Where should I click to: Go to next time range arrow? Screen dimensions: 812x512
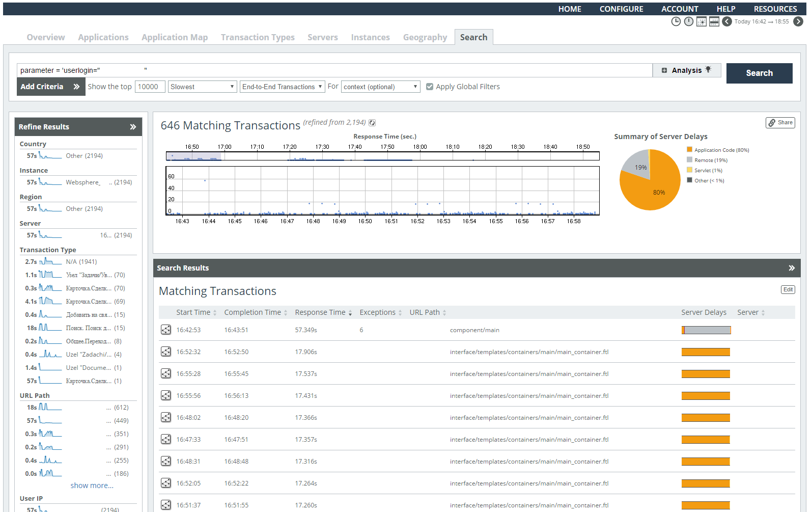(x=798, y=21)
